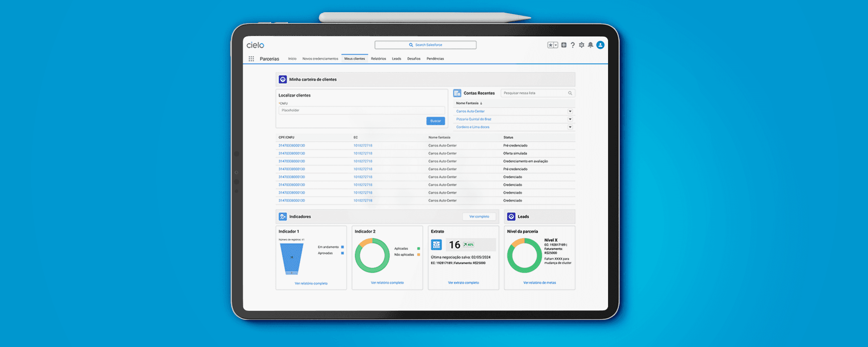This screenshot has height=347, width=868.
Task: Open the Cordeiro e Lima doces account
Action: pos(473,127)
